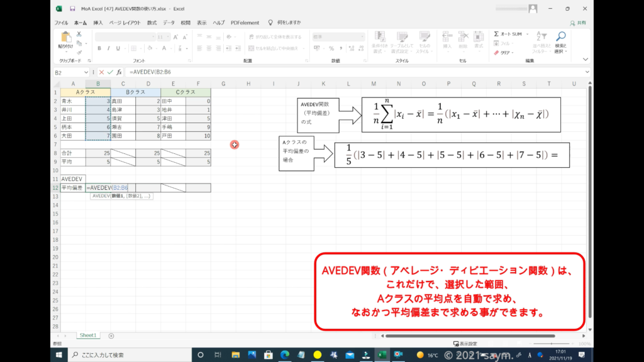
Task: Open the 数式 (Formulas) ribbon tab
Action: (152, 23)
